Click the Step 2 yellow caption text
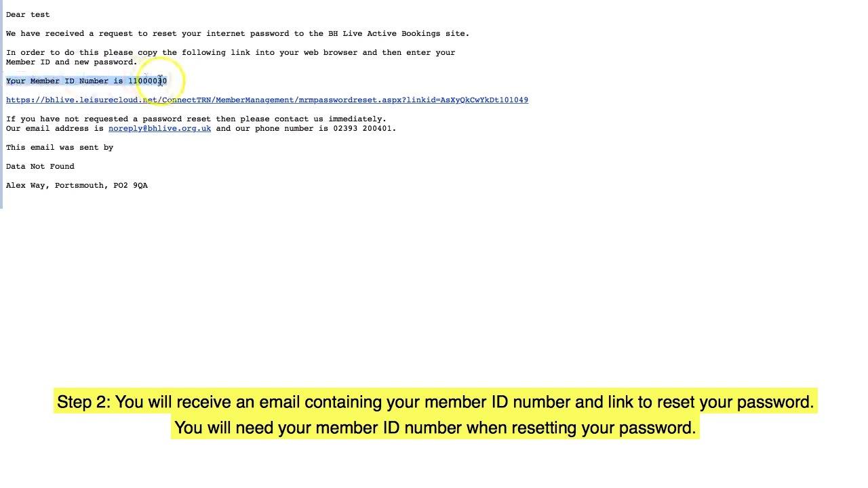The image size is (868, 488). pyautogui.click(x=435, y=401)
